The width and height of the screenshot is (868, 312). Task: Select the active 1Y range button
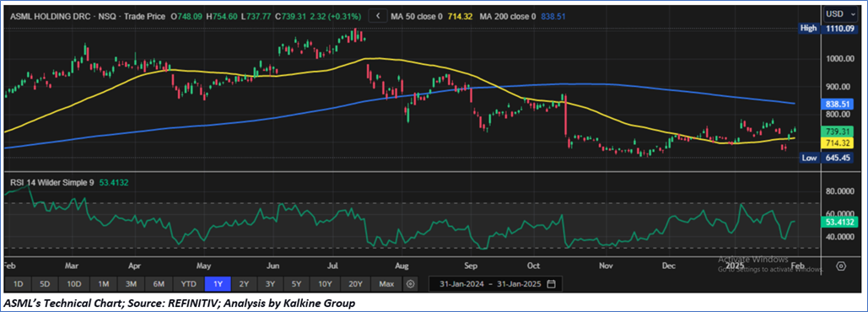click(x=218, y=284)
